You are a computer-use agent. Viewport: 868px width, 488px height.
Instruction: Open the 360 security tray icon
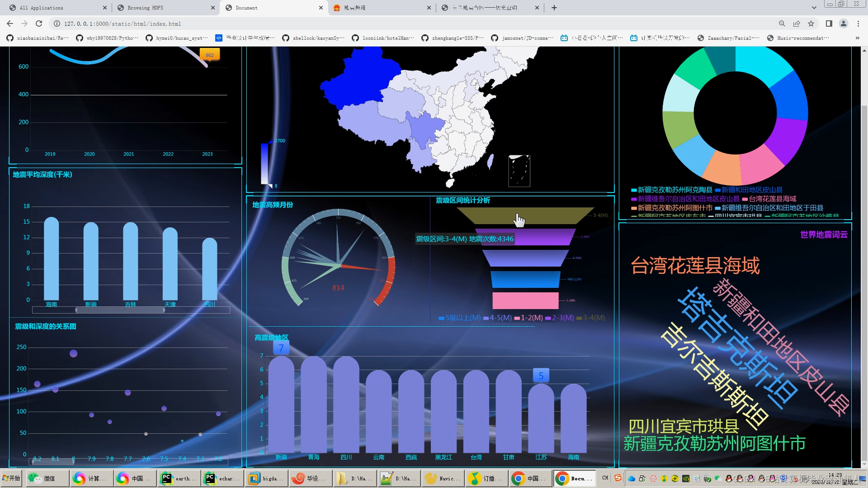click(675, 479)
